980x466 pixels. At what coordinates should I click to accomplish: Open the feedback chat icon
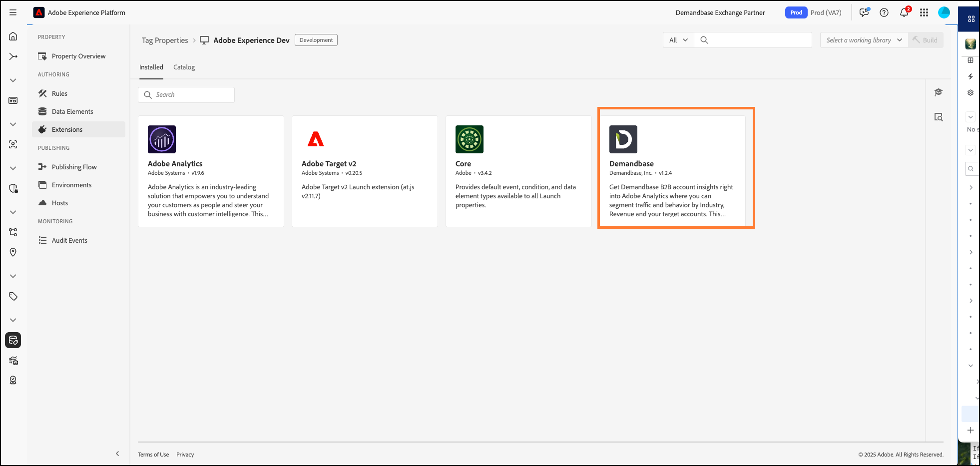[864, 12]
